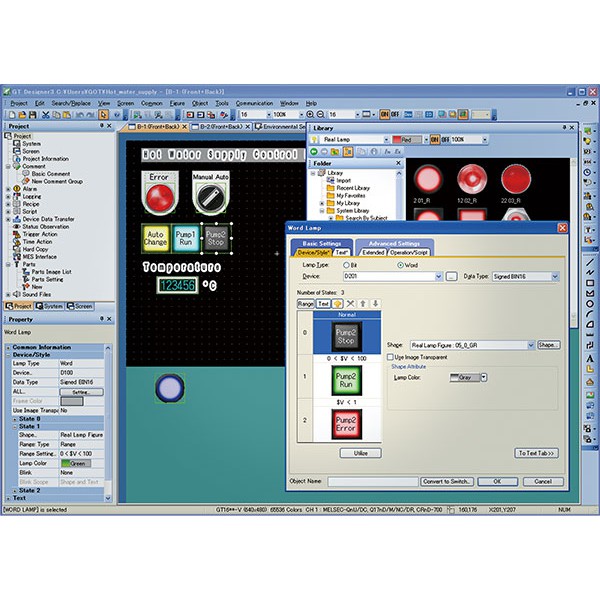Screen dimensions: 600x600
Task: Click the lamp bulb icon in Library toolbar
Action: [x=315, y=140]
